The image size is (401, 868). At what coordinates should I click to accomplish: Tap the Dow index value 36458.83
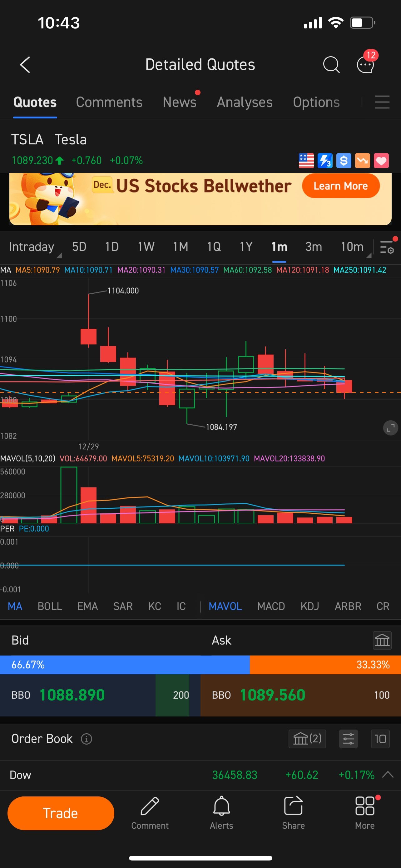click(235, 775)
